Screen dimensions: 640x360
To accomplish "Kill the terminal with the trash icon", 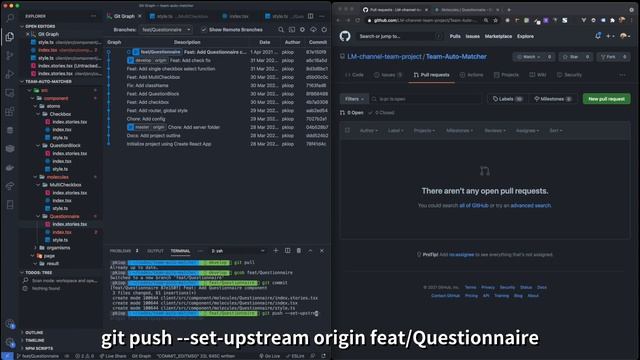I will (299, 251).
